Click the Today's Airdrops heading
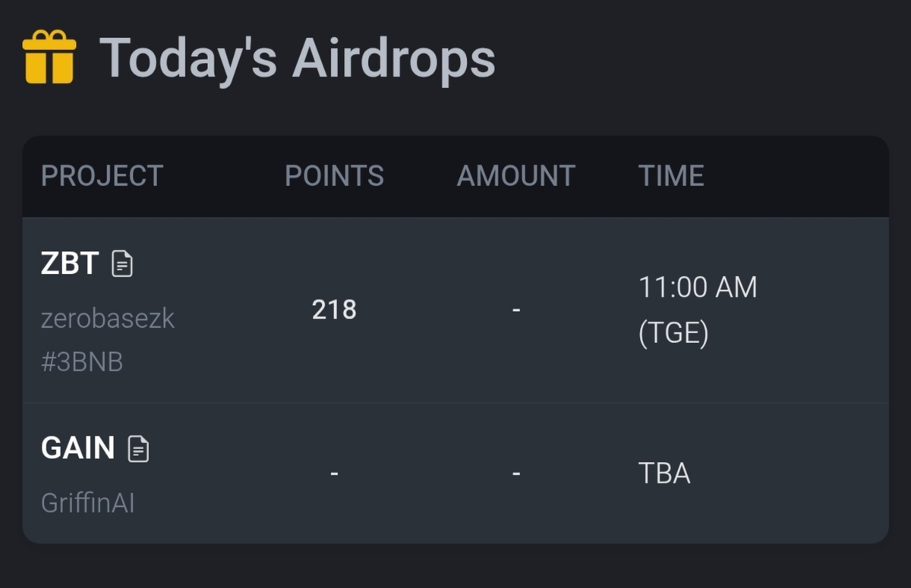911x588 pixels. pyautogui.click(x=297, y=58)
